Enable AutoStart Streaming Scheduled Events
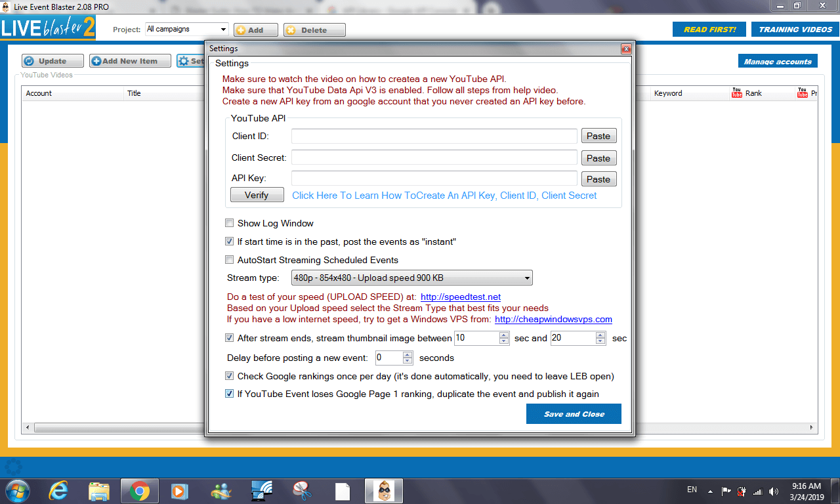Screen dimensions: 840x504 pos(230,260)
